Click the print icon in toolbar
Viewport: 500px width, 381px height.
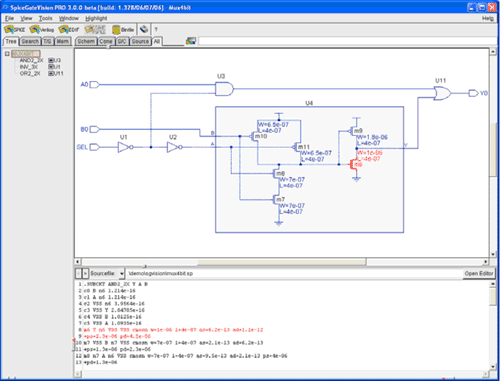(144, 30)
